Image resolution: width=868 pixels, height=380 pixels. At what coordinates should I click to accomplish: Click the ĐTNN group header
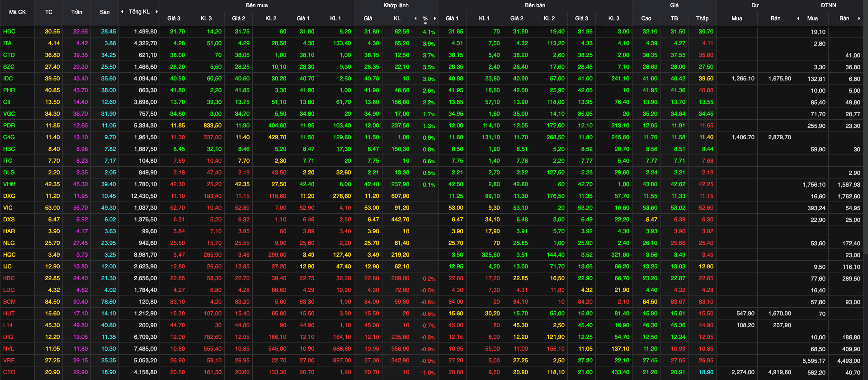[x=829, y=5]
